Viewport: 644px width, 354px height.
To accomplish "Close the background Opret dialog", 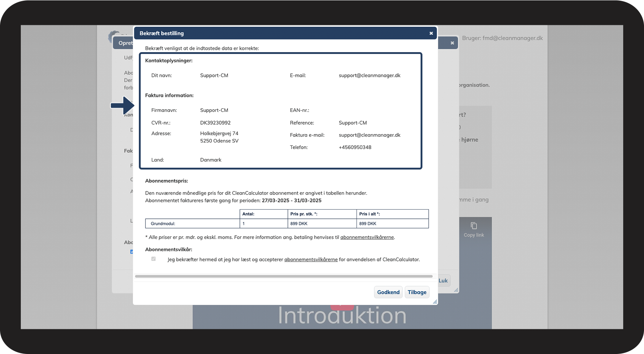I will click(452, 43).
